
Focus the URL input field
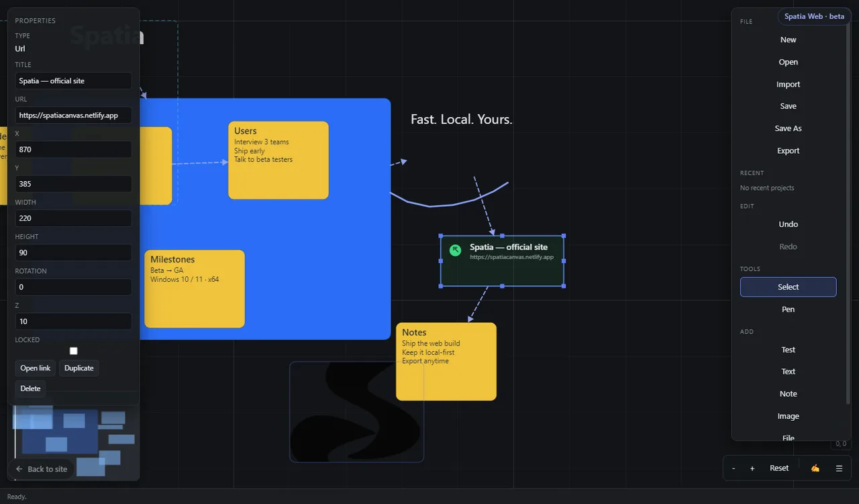point(74,115)
